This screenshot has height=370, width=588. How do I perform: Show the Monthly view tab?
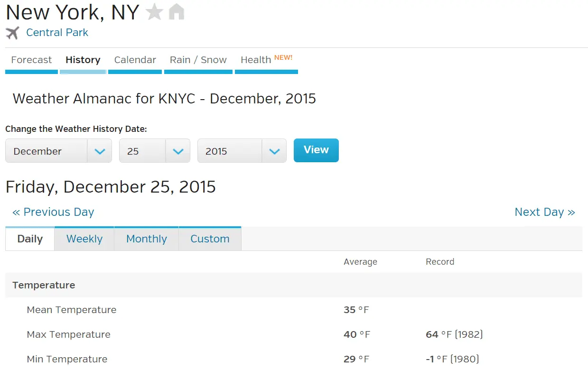pos(146,239)
